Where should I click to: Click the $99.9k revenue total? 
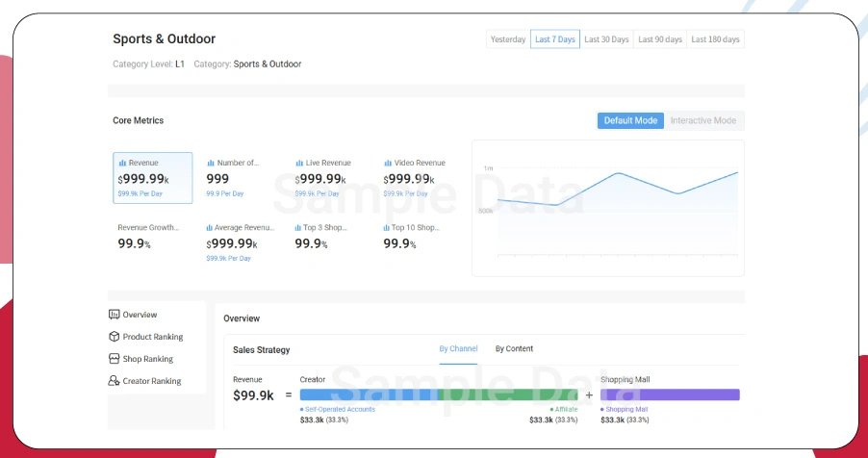[253, 395]
